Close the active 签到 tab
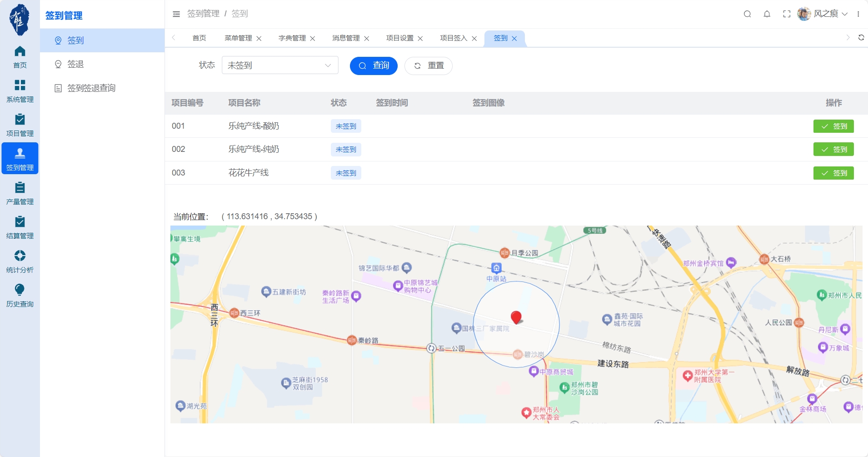 [514, 39]
